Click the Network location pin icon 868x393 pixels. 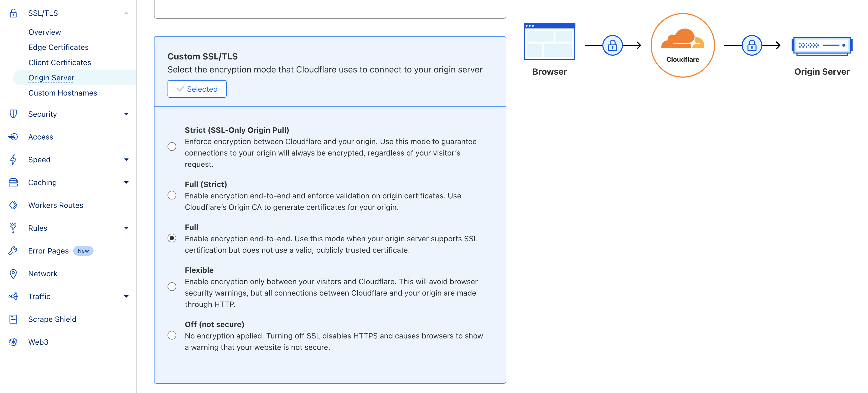(x=13, y=274)
